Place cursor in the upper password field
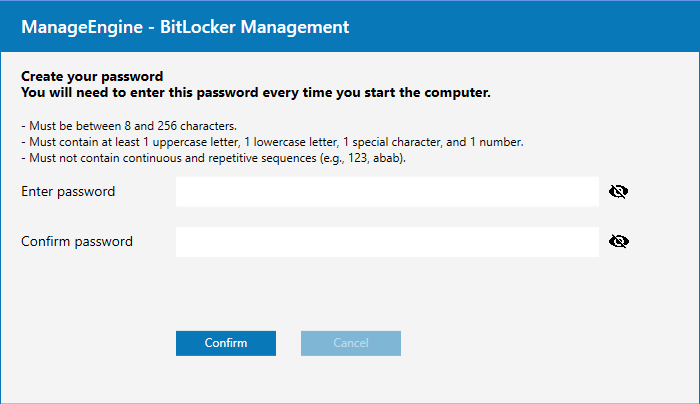 coord(387,191)
